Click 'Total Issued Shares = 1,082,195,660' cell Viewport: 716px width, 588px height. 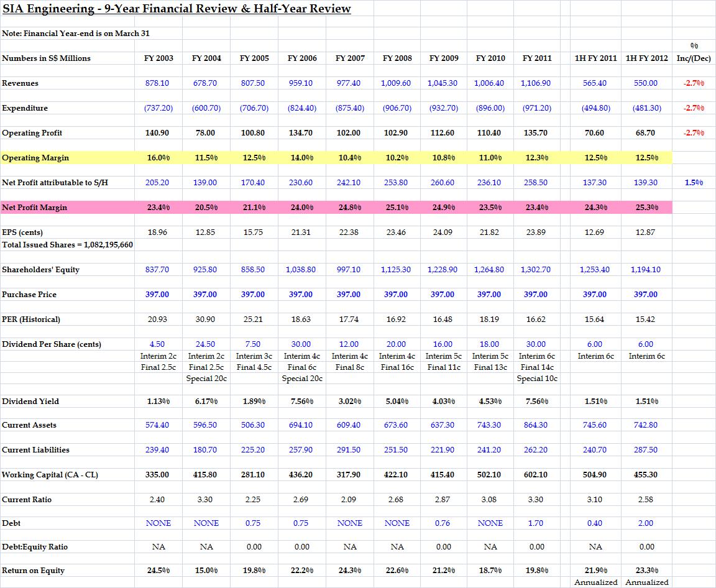click(x=68, y=245)
